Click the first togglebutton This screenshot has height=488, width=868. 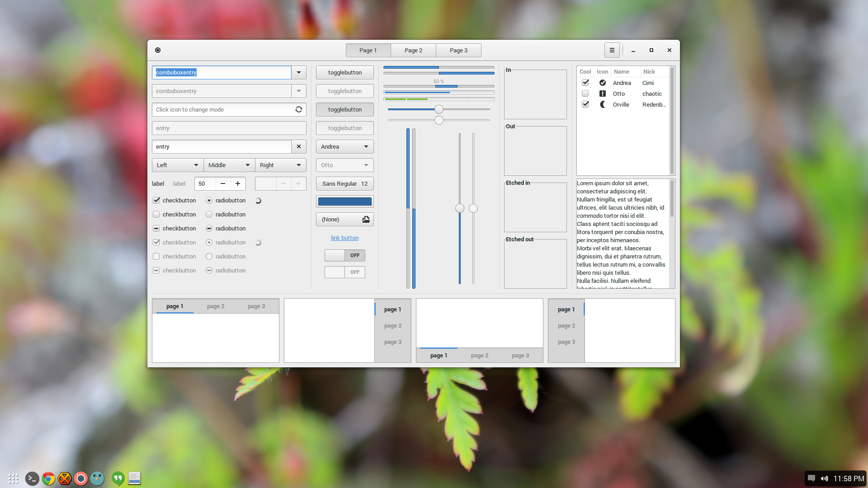(344, 72)
